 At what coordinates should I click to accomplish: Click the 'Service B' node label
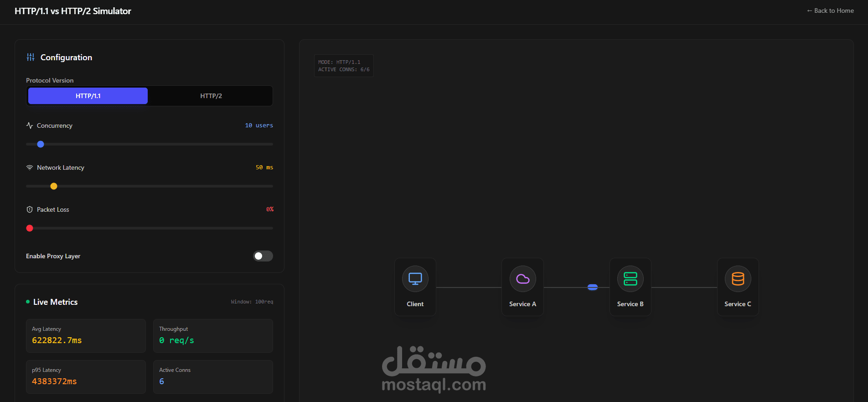click(x=630, y=304)
